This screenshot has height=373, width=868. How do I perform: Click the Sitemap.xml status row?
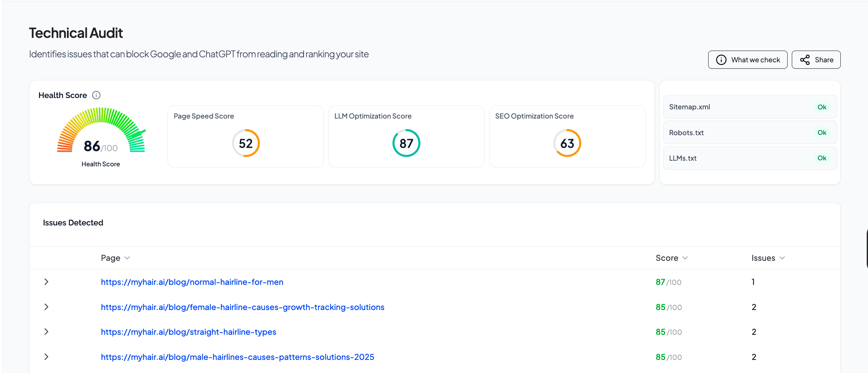click(x=750, y=107)
